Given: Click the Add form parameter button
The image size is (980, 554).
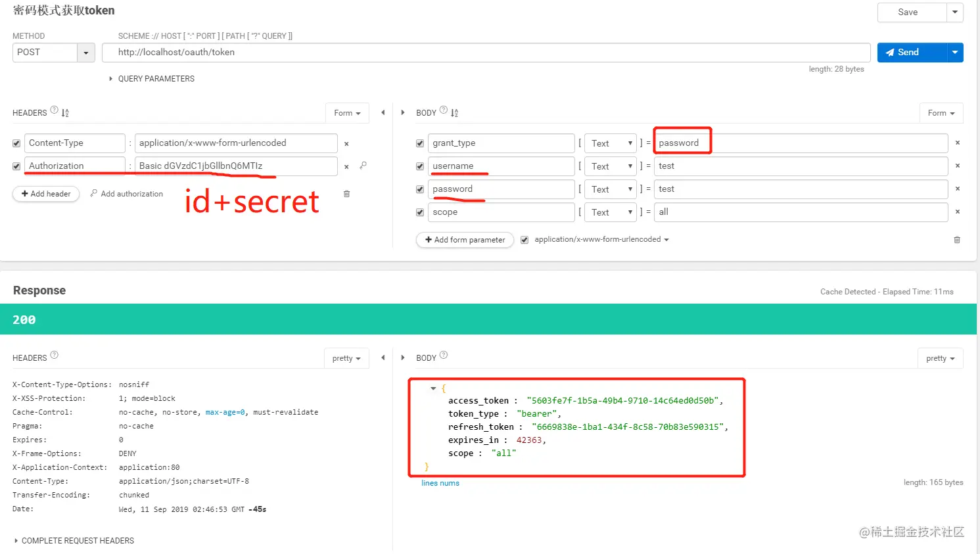Looking at the screenshot, I should (x=465, y=240).
